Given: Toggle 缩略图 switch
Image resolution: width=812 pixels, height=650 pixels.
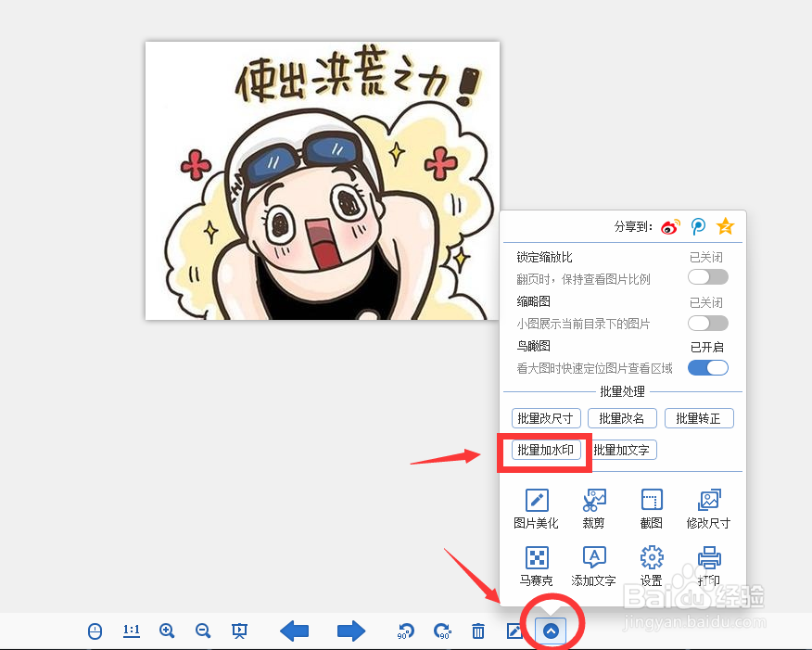Looking at the screenshot, I should click(x=708, y=324).
